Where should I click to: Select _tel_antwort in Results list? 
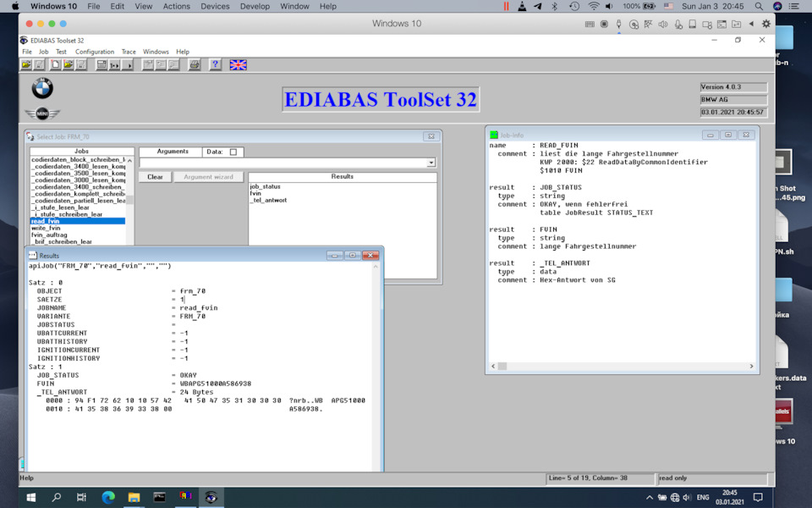point(268,200)
